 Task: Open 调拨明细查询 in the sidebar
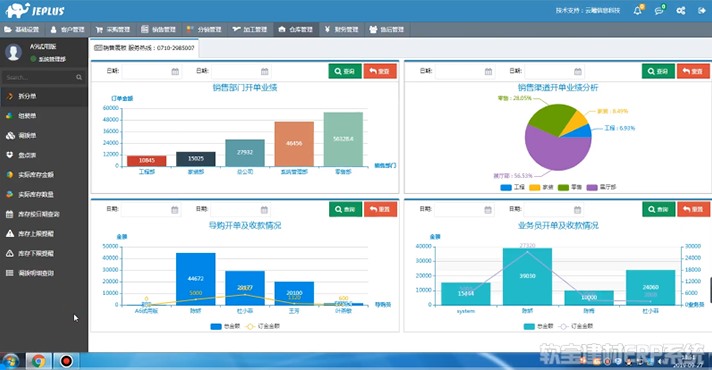[x=44, y=273]
